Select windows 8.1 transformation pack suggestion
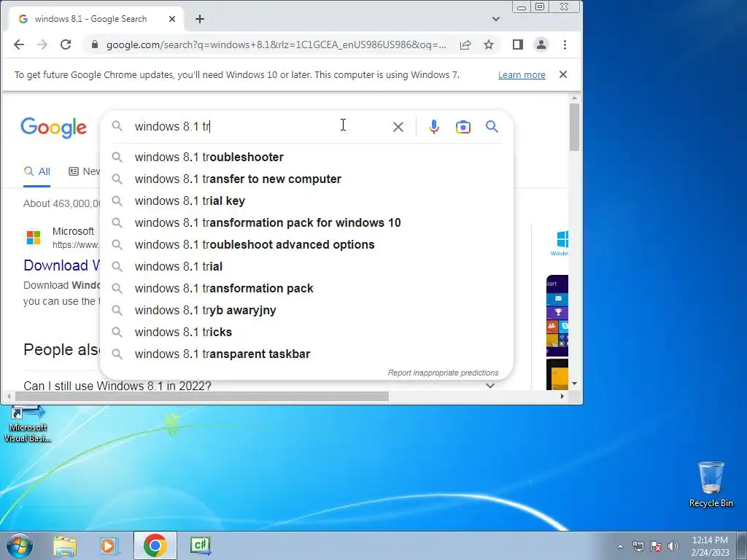 point(307,289)
